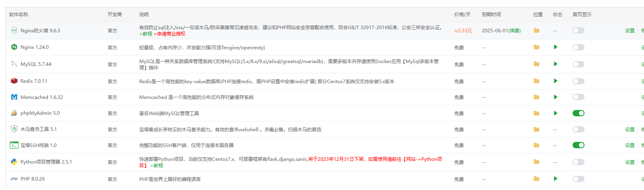644x190 pixels.
Task: Enable homepage display for Nginx防火墙 9.6.3
Action: [x=579, y=30]
